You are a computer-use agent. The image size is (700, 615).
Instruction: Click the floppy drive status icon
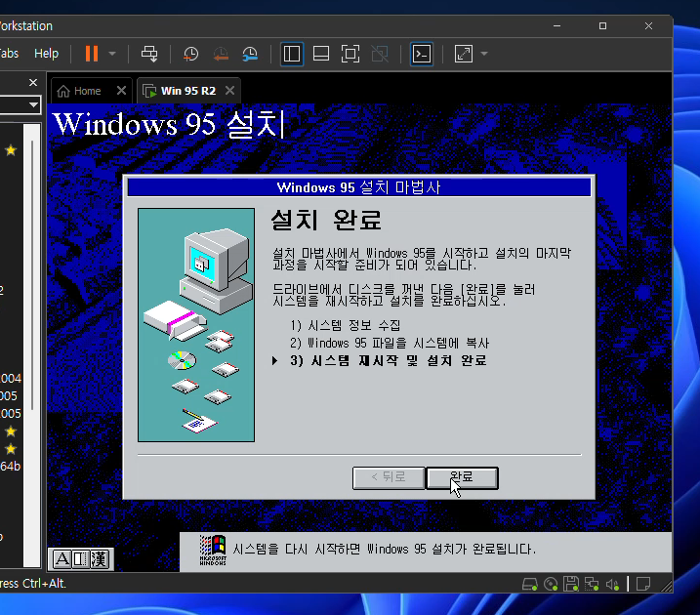[x=571, y=584]
